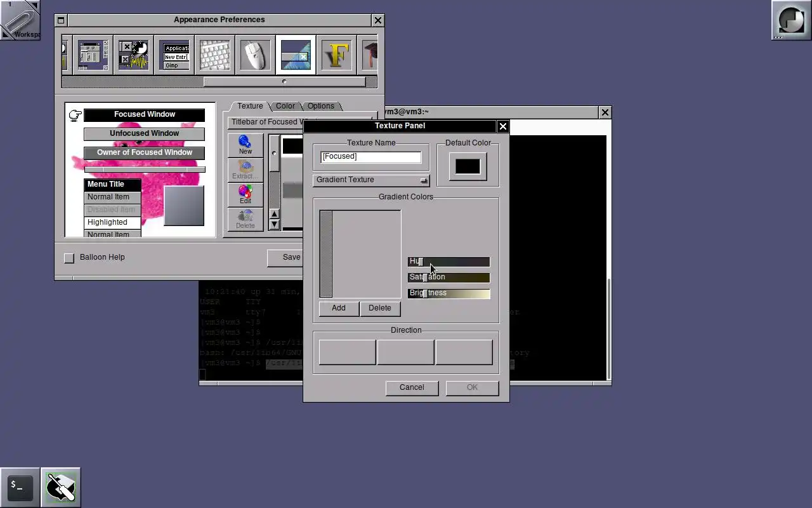Select the Owner of Focused Window preview
Screen dimensions: 812x508
(145, 153)
